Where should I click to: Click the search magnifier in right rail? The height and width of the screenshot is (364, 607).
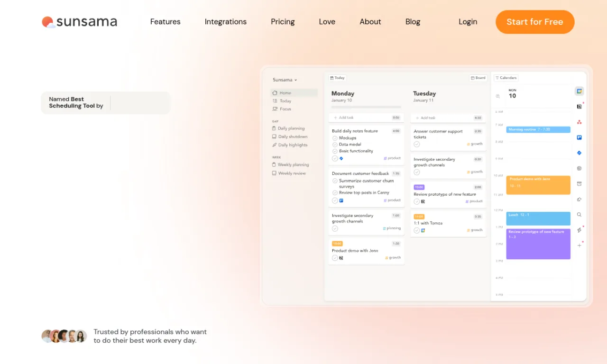click(x=579, y=215)
